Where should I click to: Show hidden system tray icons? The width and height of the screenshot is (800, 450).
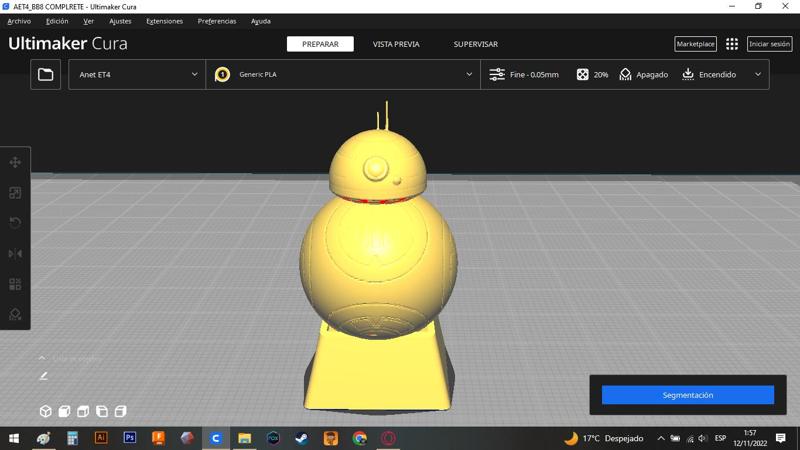[661, 438]
